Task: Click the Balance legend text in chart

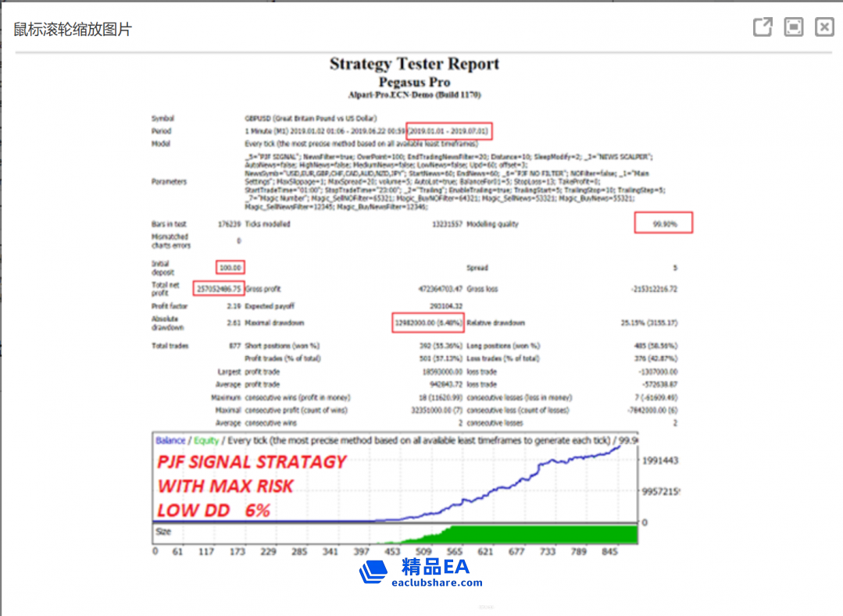Action: [170, 440]
